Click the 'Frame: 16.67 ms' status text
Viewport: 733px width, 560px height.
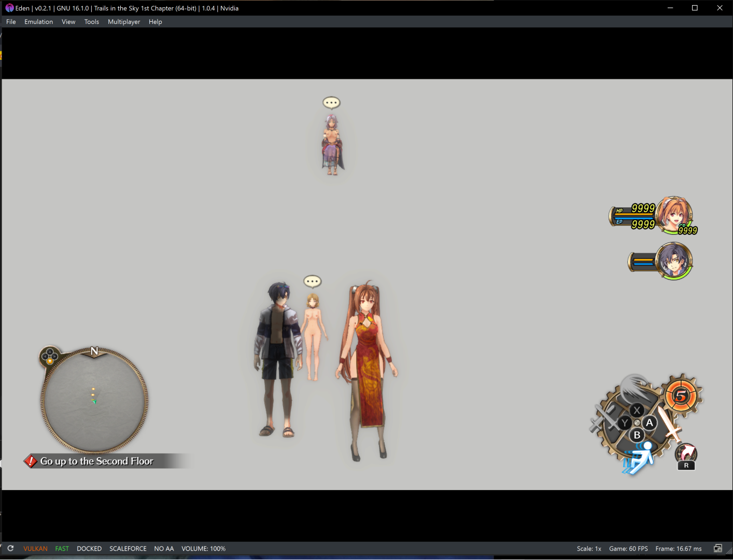point(679,549)
